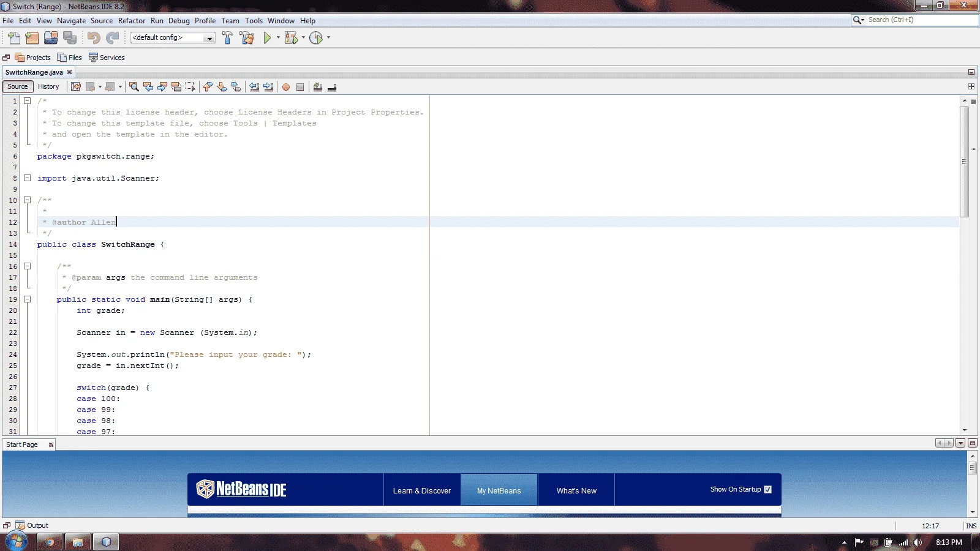
Task: Open the Projects window
Action: coord(33,58)
